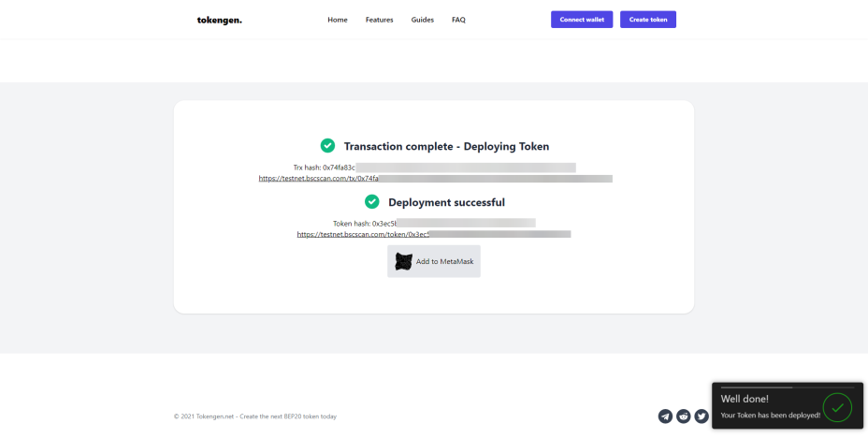Open the Features nav item
Screen dimensions: 868x438
pos(379,20)
